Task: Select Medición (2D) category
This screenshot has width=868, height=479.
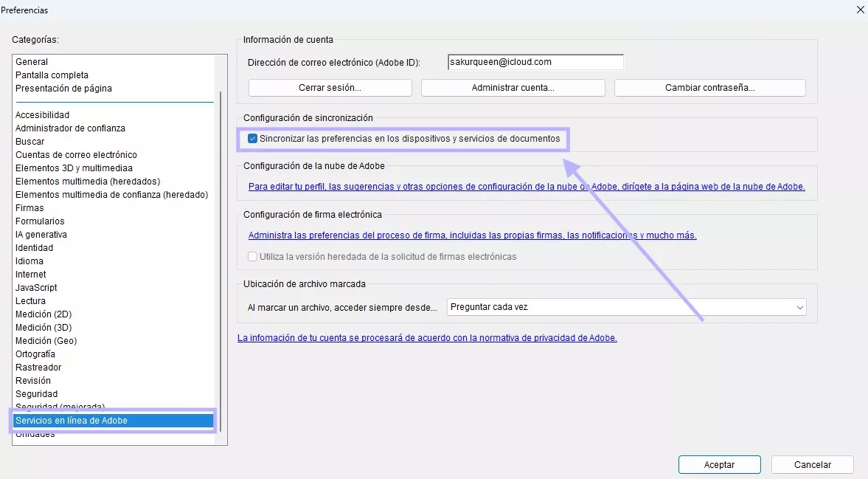Action: coord(44,314)
